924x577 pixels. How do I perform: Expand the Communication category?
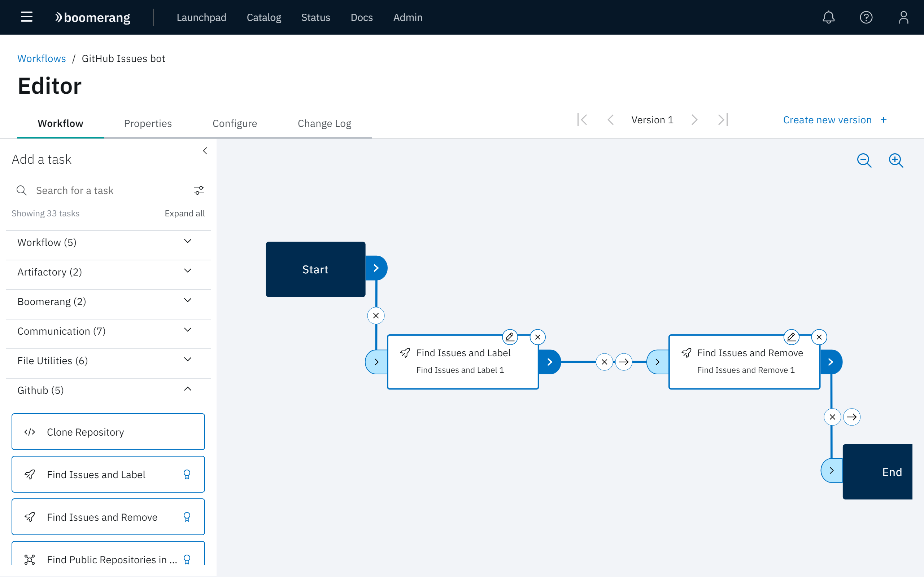pyautogui.click(x=187, y=330)
